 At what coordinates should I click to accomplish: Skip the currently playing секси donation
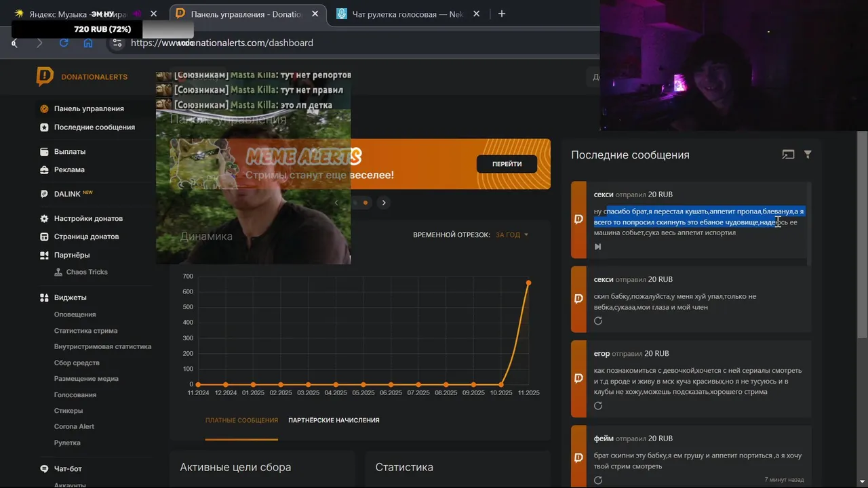coord(597,247)
